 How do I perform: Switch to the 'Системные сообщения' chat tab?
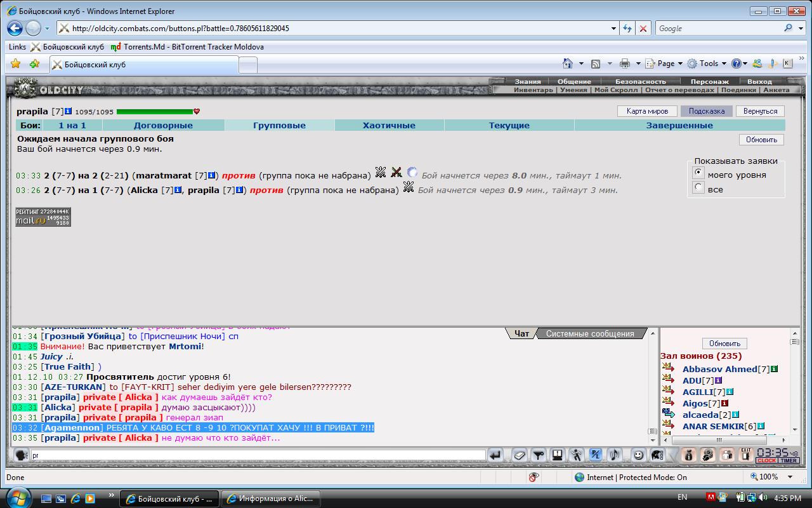click(x=590, y=333)
